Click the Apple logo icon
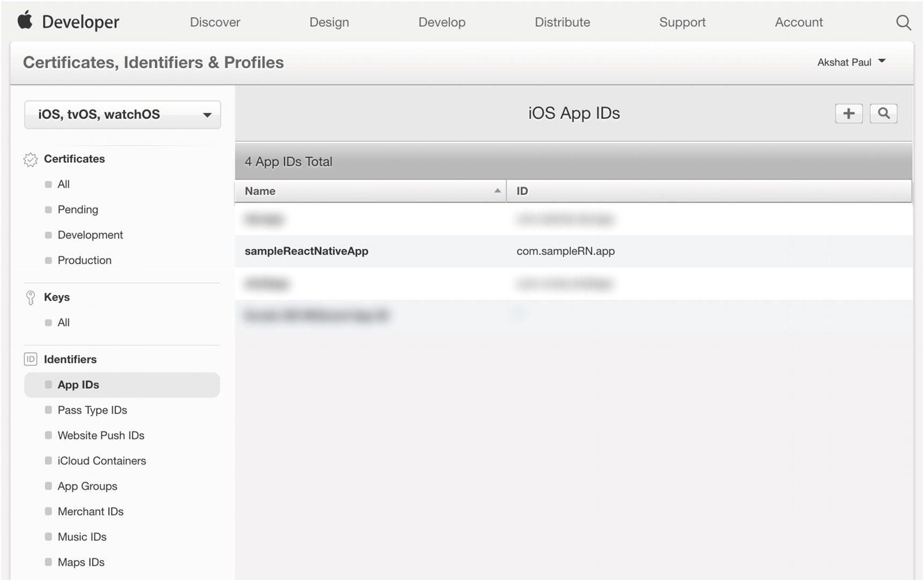Viewport: 924px width, 581px height. click(x=25, y=21)
